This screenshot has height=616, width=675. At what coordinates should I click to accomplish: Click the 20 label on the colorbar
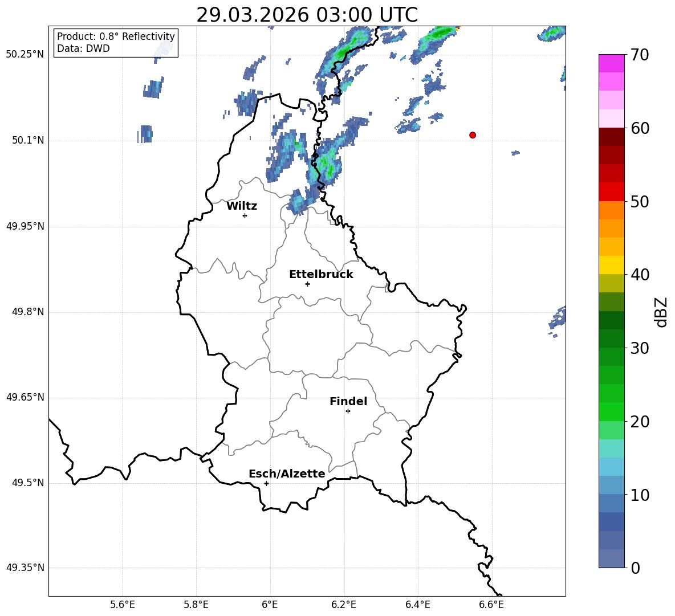point(640,422)
